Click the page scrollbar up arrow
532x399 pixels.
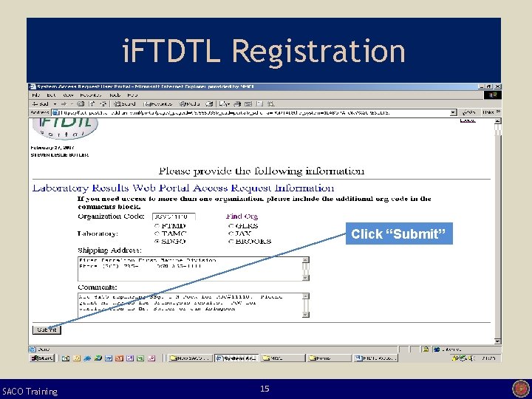(498, 121)
